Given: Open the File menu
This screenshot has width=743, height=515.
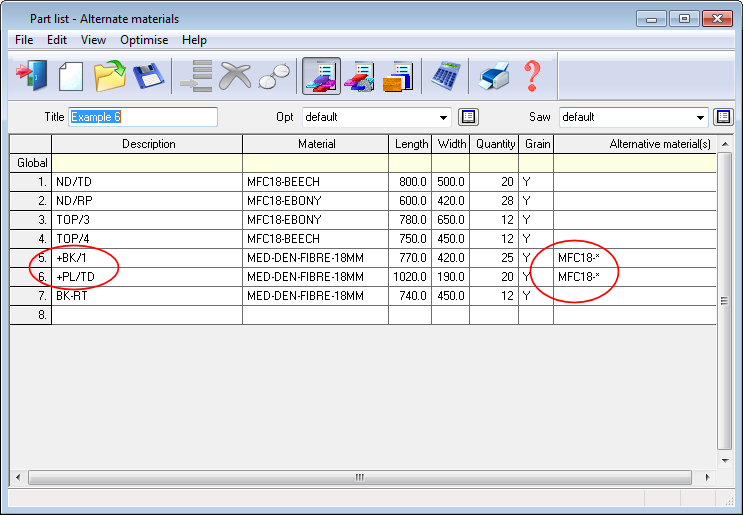Looking at the screenshot, I should (24, 40).
